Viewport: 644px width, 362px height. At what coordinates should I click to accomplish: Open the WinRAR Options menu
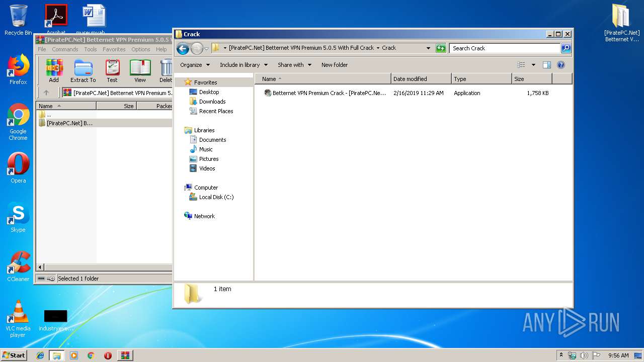point(141,49)
